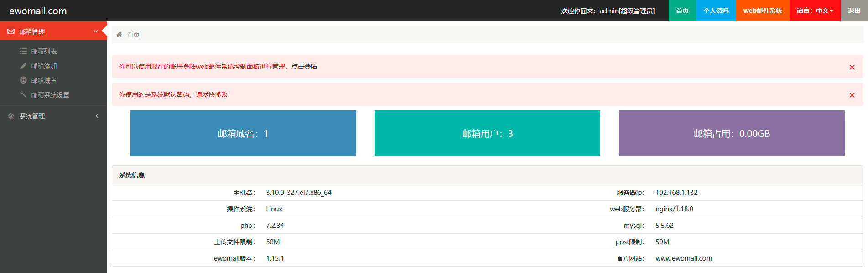Click the pencil icon next to 邮箱添加
This screenshot has height=273, width=868.
click(23, 66)
